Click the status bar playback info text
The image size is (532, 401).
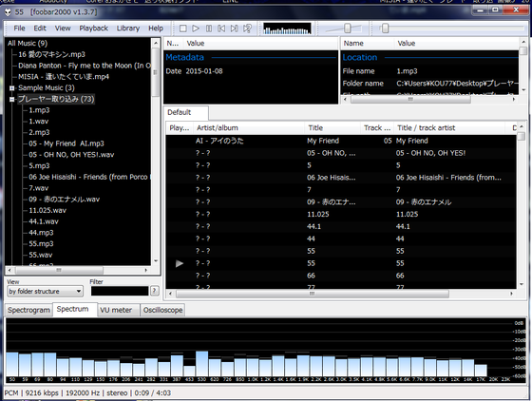tap(87, 393)
